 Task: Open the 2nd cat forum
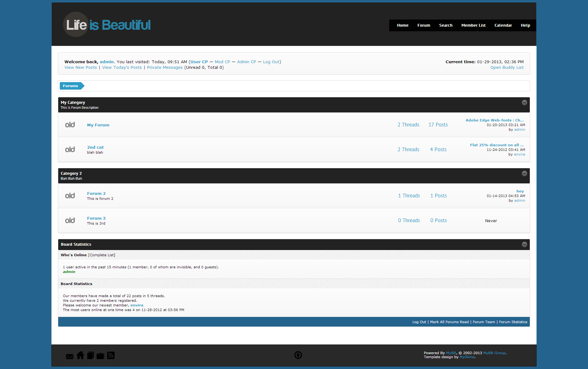pos(95,147)
